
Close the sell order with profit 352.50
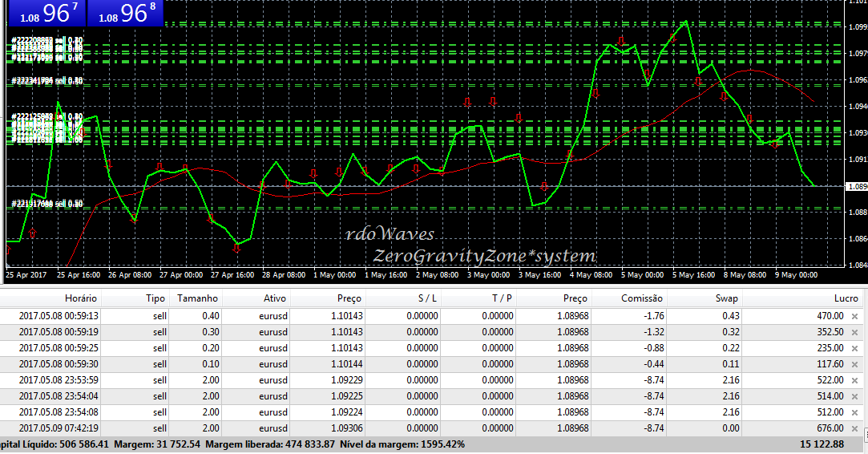854,332
